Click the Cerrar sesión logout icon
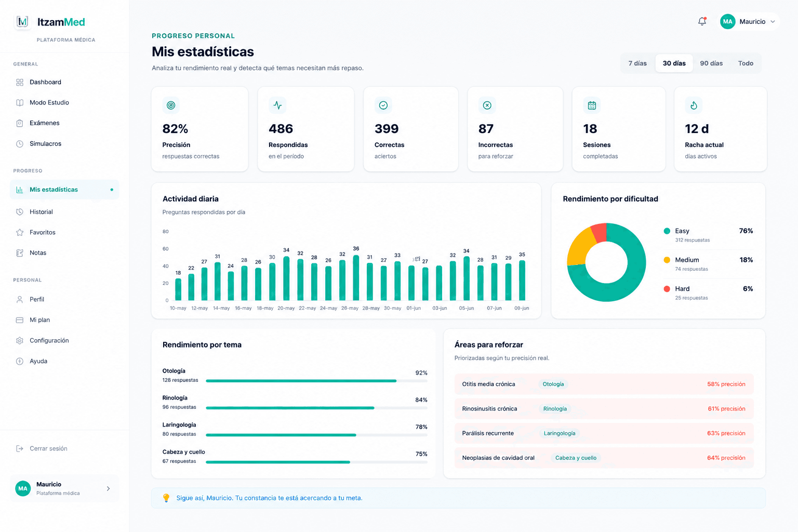 click(20, 448)
